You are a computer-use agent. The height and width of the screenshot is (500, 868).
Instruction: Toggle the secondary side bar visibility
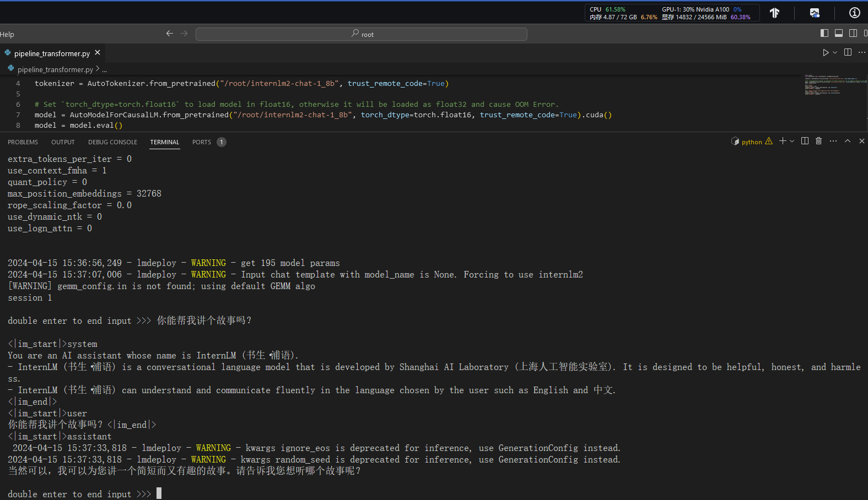click(853, 33)
